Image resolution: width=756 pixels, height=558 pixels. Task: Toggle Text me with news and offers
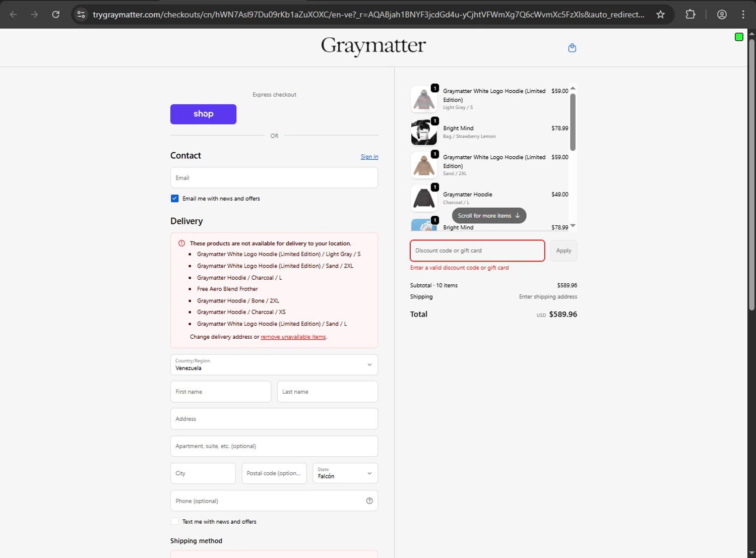(x=174, y=522)
